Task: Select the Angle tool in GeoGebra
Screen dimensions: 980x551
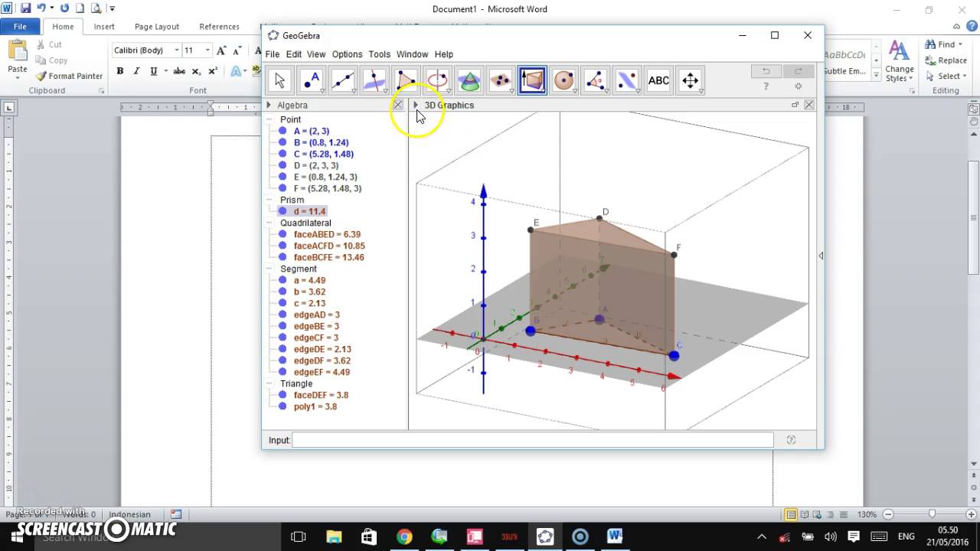Action: (596, 80)
